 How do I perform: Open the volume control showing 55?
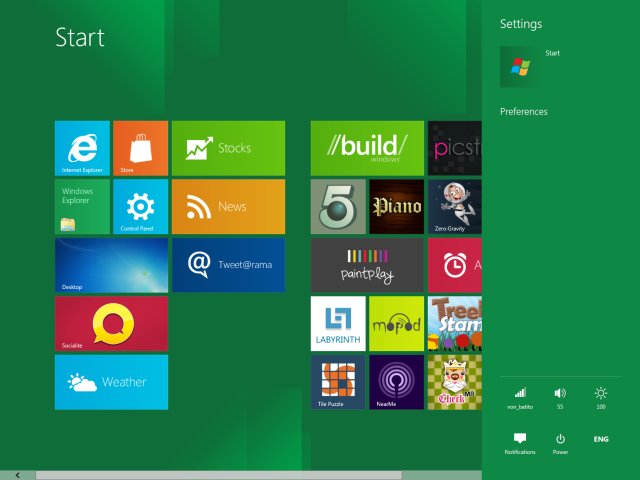[560, 398]
